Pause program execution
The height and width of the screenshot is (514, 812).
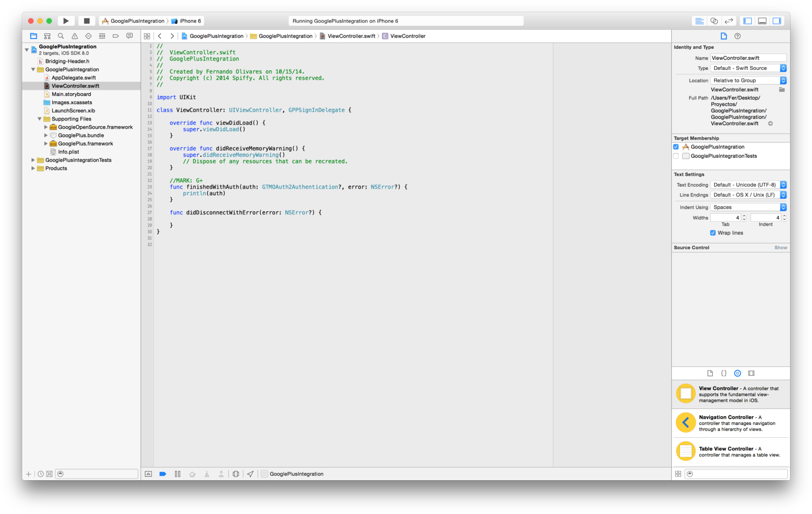click(178, 474)
